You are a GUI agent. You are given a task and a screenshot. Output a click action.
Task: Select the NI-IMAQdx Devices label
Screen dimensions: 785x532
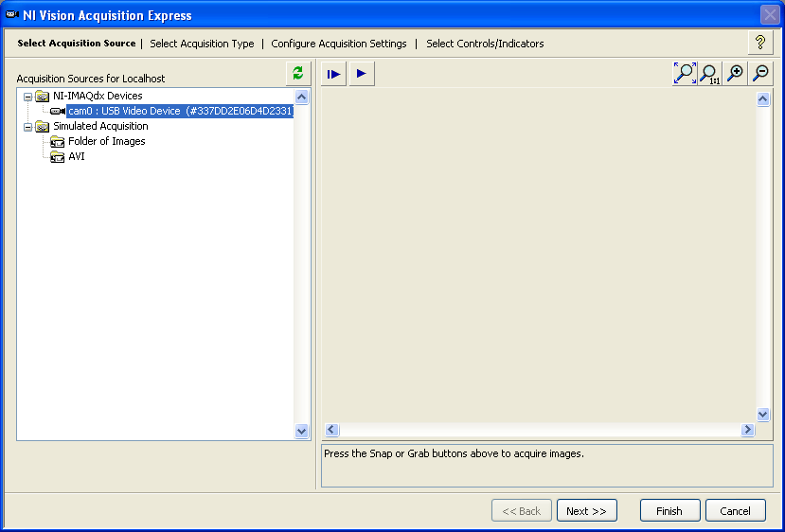[98, 96]
